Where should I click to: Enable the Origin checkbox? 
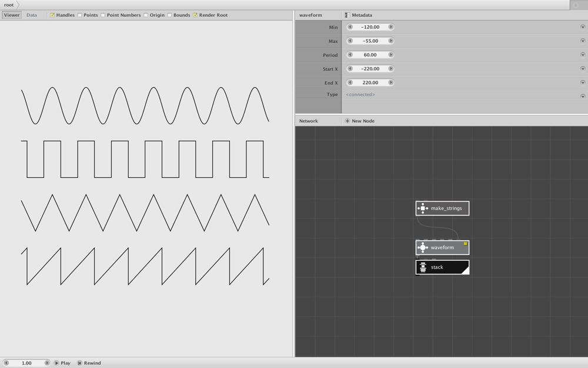(x=145, y=15)
